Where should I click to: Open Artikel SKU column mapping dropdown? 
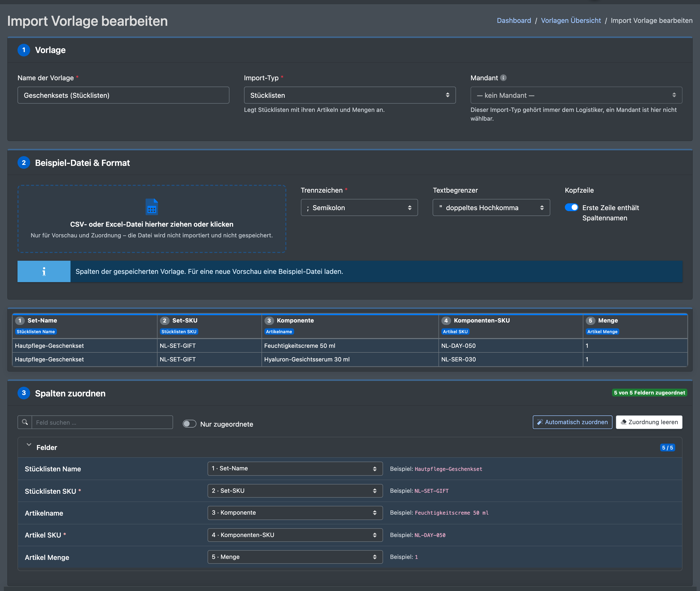point(295,535)
